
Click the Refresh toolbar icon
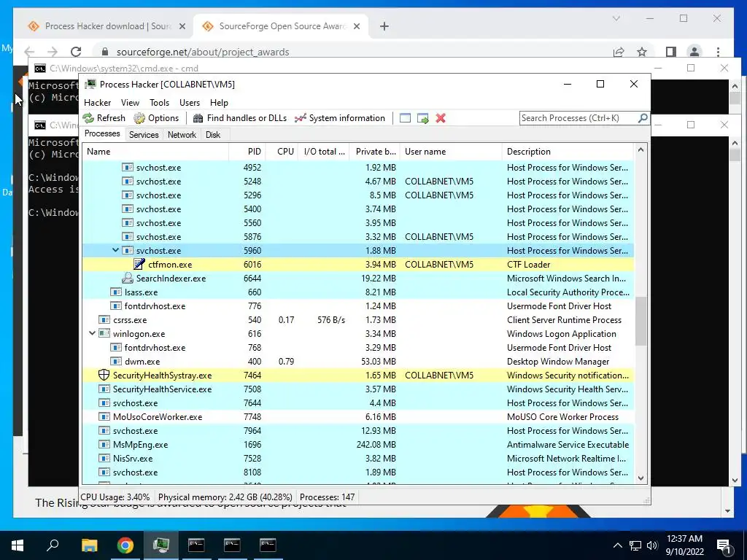click(88, 118)
